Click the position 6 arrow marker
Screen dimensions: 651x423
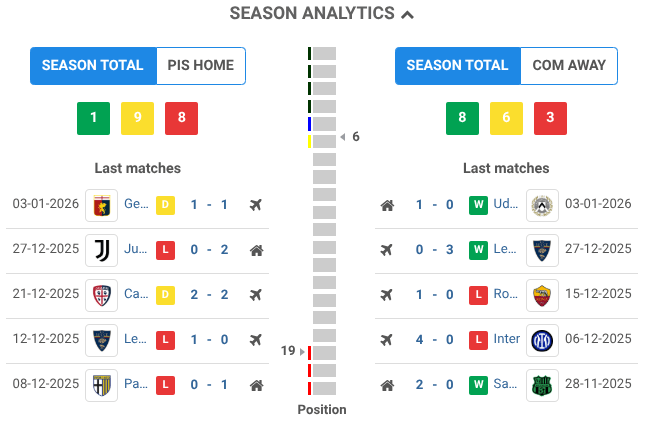342,137
